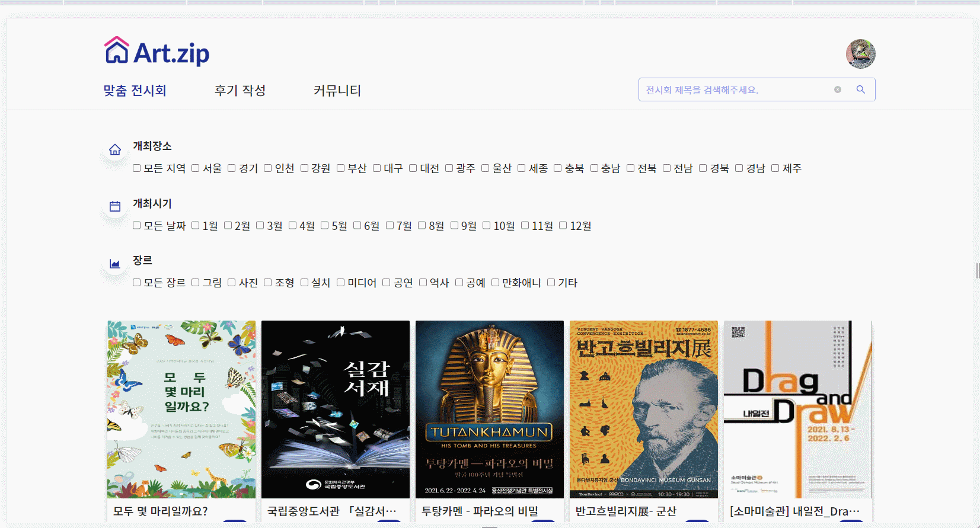Click the house icon beside 개최장소

(x=115, y=150)
